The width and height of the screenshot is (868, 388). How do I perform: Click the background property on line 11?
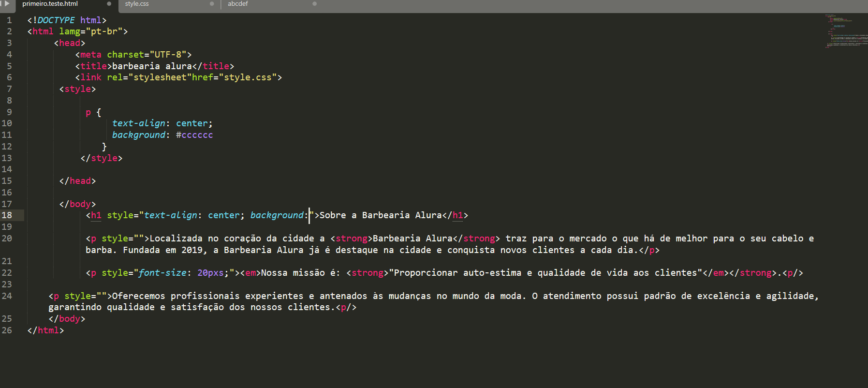139,135
